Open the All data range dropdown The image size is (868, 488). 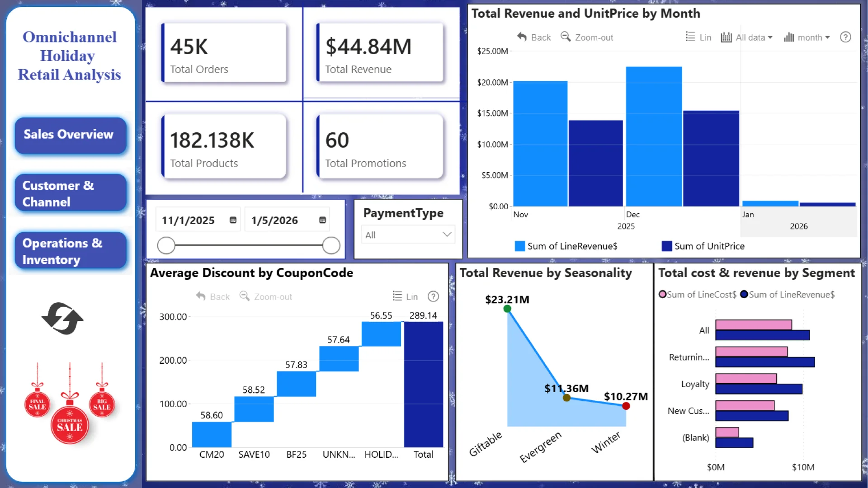tap(746, 37)
